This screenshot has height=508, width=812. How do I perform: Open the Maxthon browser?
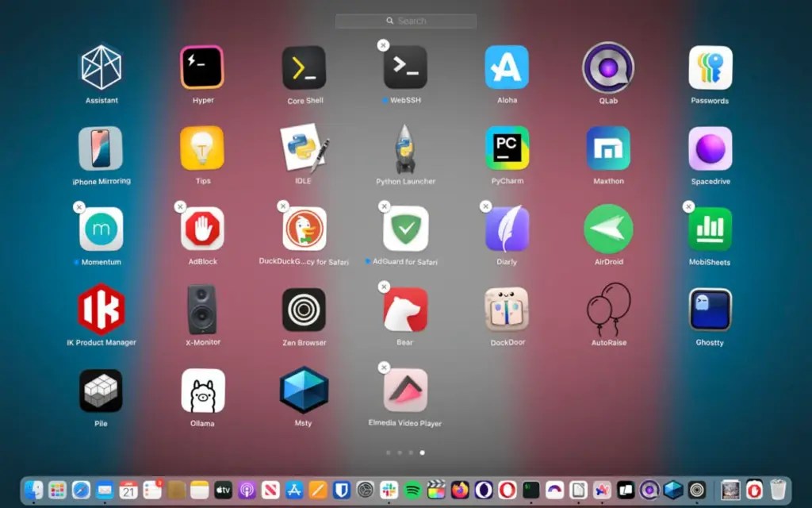click(608, 148)
